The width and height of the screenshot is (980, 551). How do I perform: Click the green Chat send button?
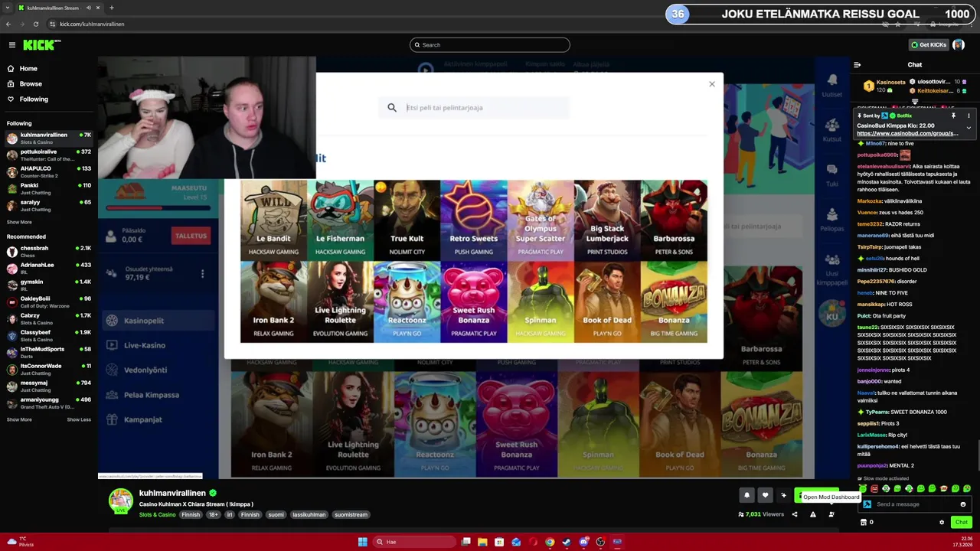coord(961,522)
